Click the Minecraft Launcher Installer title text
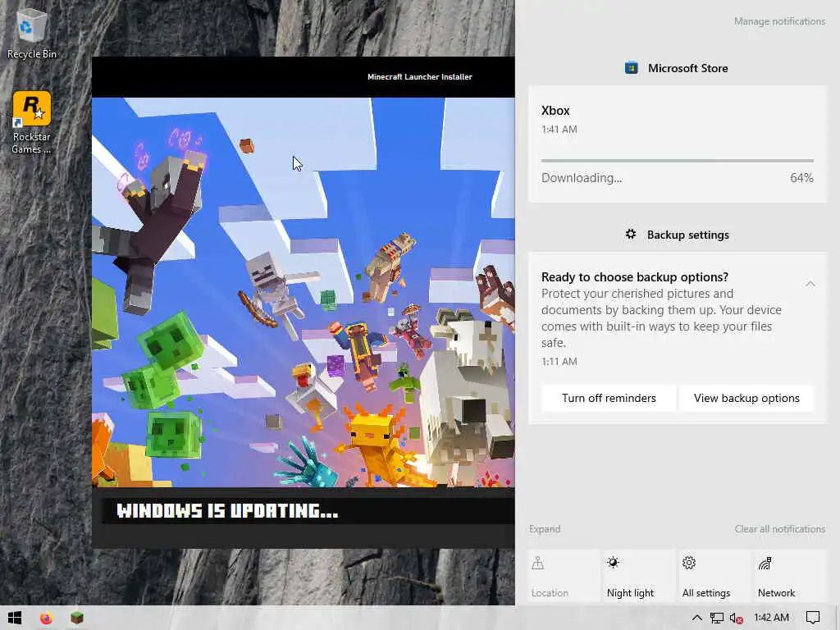 pos(419,76)
